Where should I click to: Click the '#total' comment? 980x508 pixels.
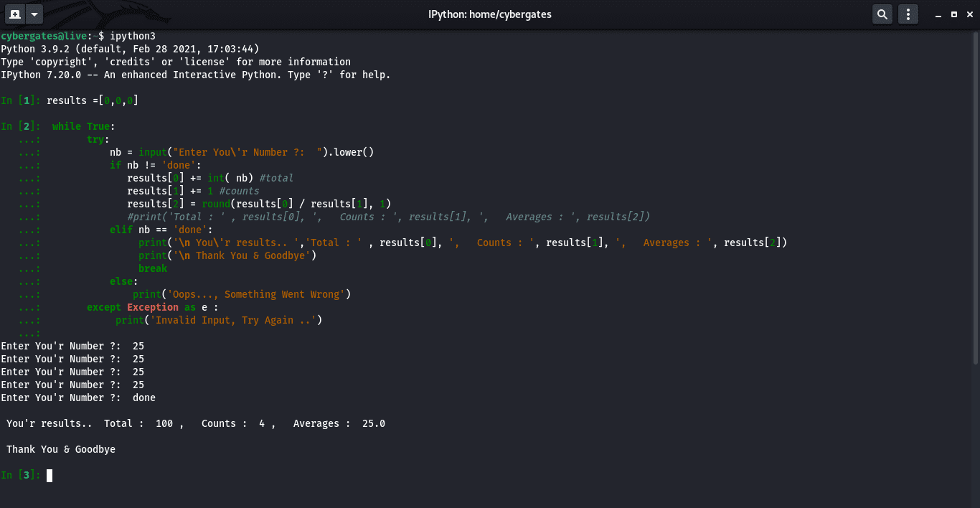[276, 178]
